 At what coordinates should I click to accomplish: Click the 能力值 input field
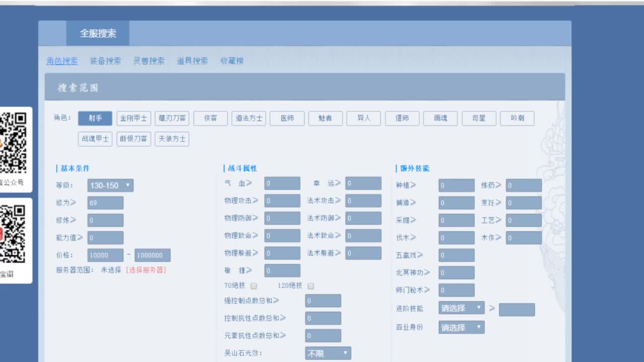pyautogui.click(x=105, y=238)
